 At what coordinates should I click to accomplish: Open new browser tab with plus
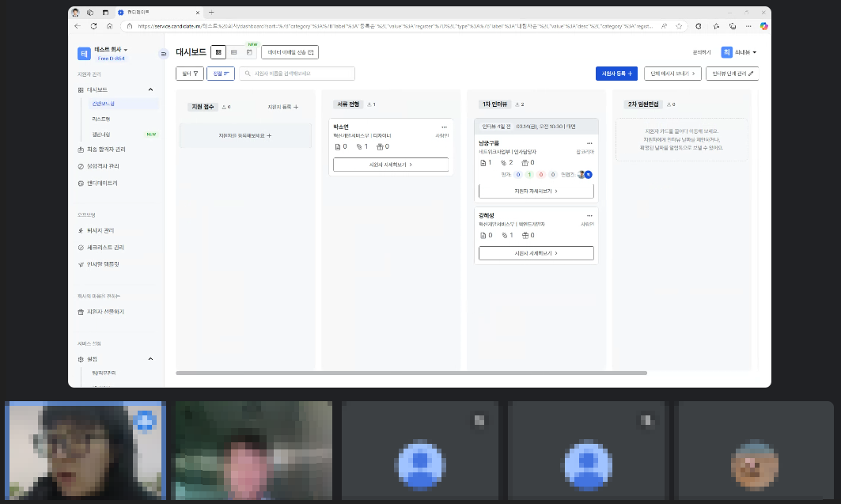(211, 13)
